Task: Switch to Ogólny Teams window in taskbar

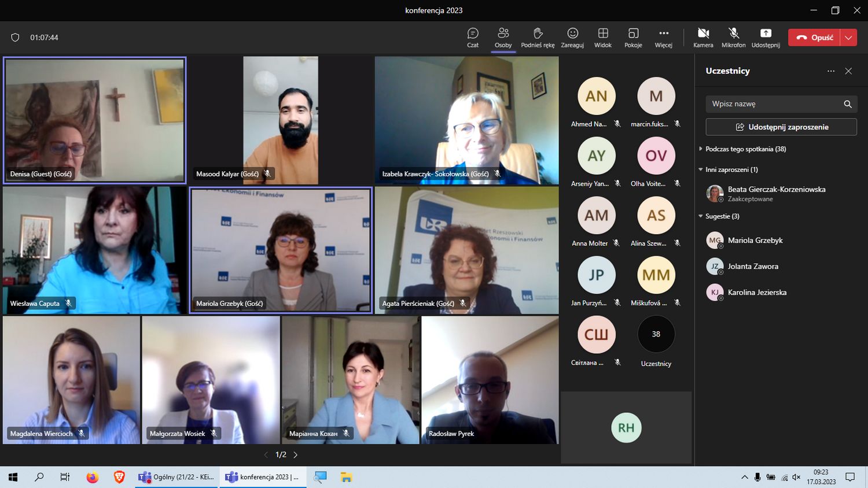Action: tap(176, 477)
